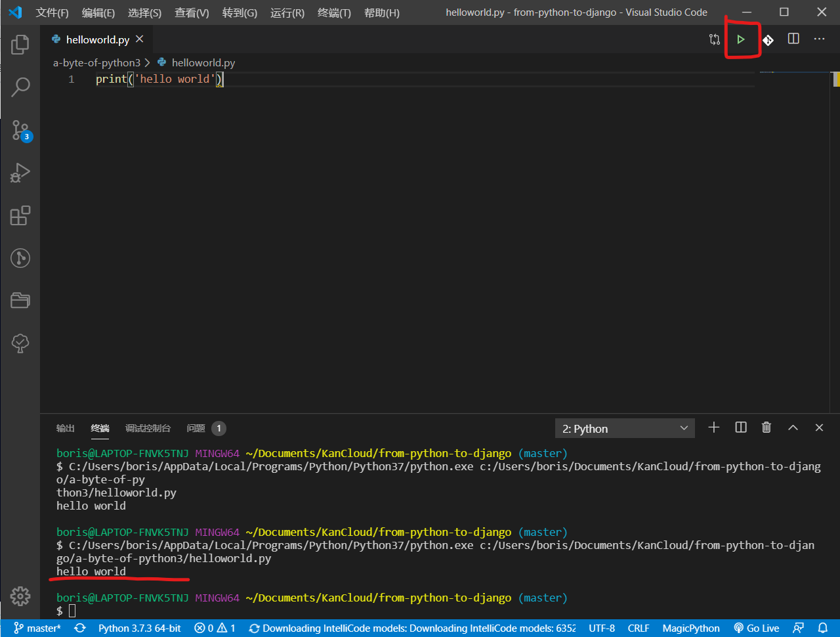
Task: Click the VS Code logo in title bar
Action: point(15,12)
